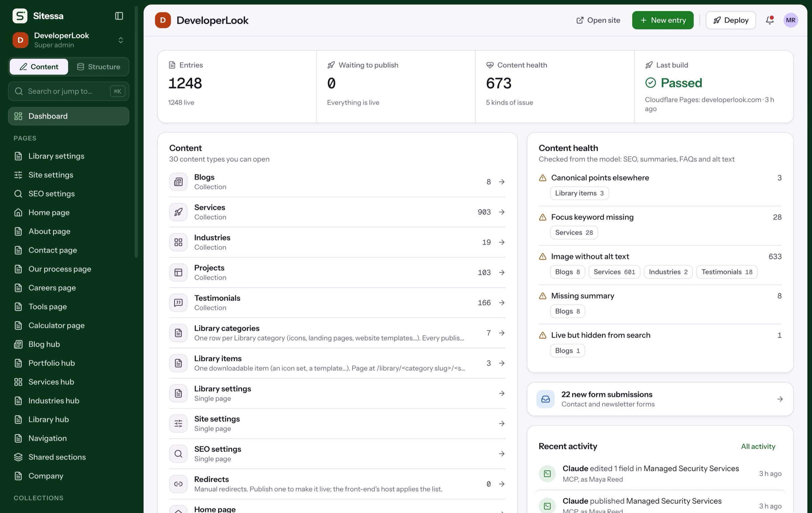
Task: Click the Projects layout icon
Action: [x=178, y=272]
